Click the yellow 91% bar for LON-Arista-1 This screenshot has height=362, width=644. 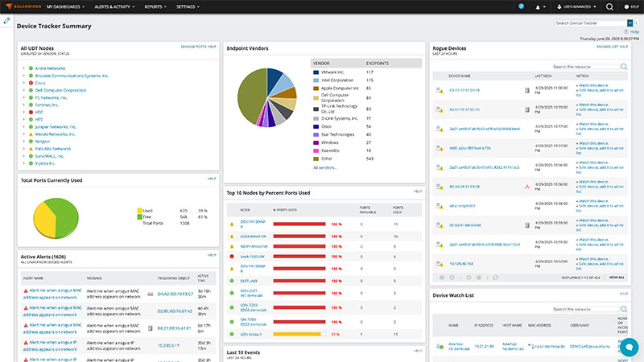click(x=297, y=335)
